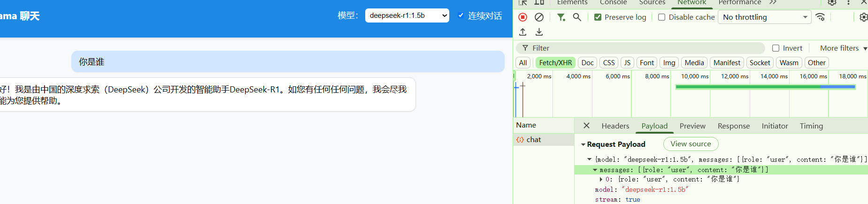Select the JS filter chip

(627, 63)
